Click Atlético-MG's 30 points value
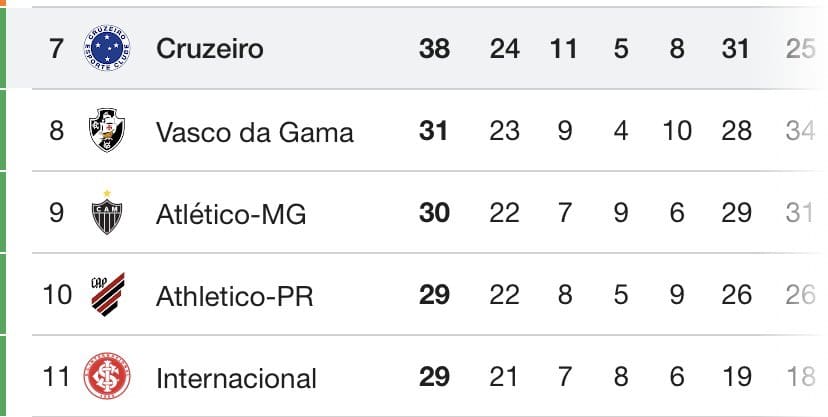 435,213
